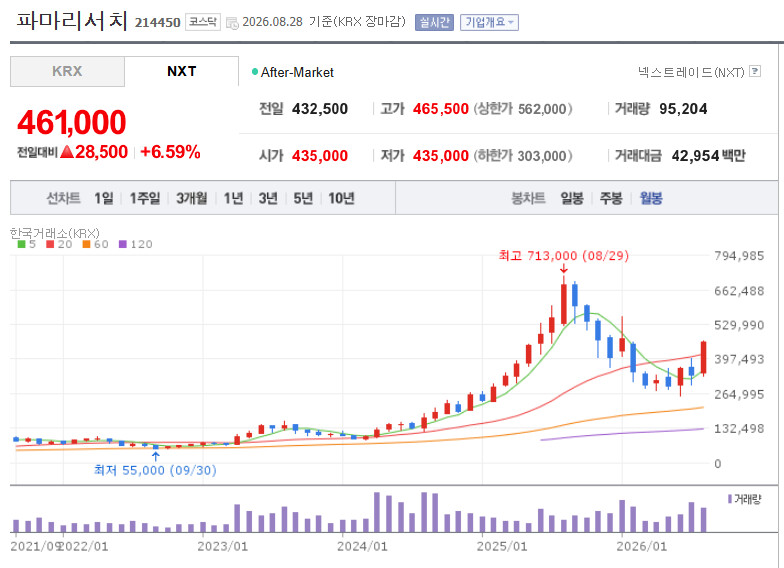Click the 코스닥 market badge
The width and height of the screenshot is (784, 568).
[x=202, y=22]
